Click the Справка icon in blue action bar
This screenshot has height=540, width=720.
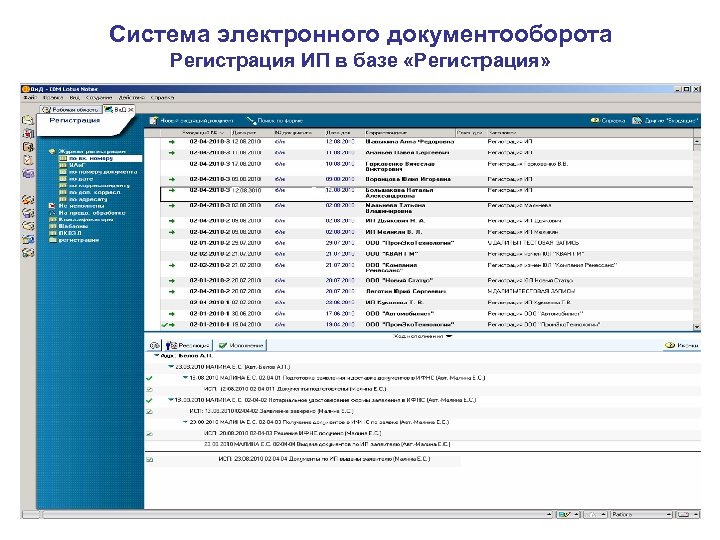595,120
